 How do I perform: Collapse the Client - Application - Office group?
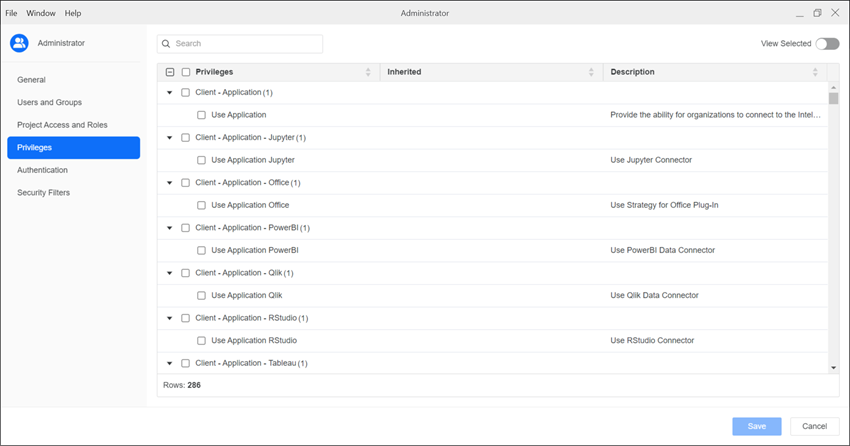170,183
